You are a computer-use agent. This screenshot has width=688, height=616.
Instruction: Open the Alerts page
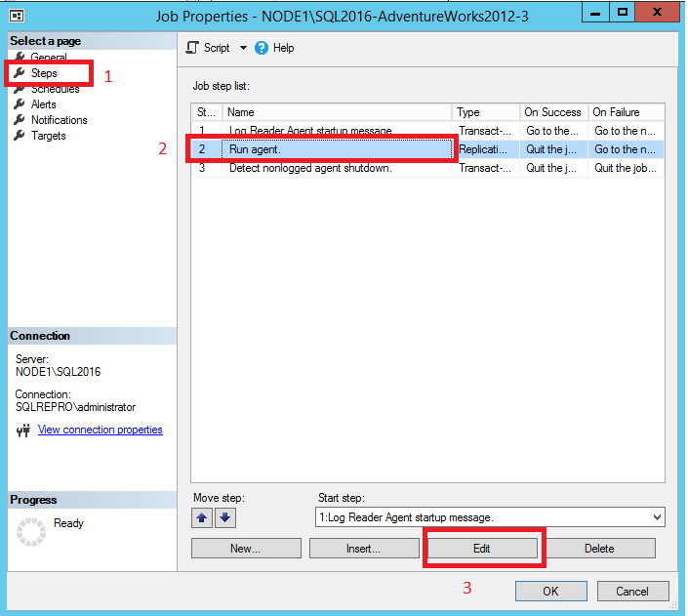point(44,104)
